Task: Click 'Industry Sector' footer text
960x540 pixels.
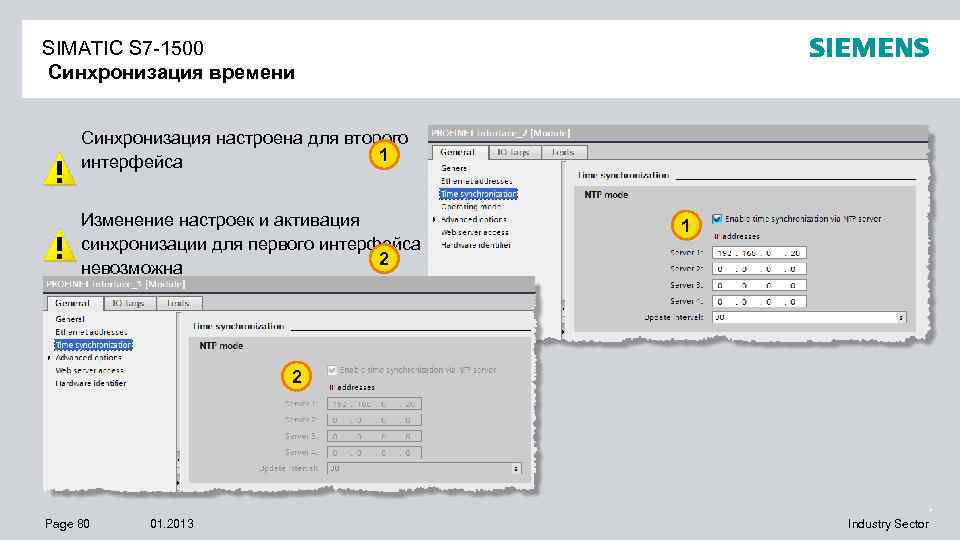Action: 888,523
